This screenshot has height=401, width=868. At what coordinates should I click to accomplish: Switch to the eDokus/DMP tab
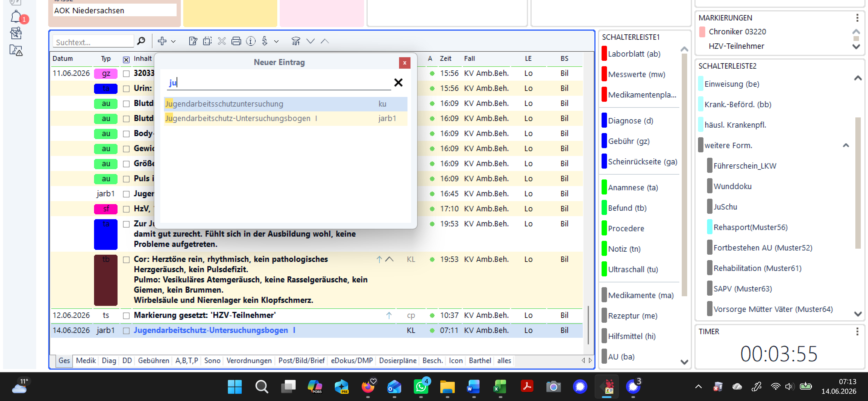(x=351, y=360)
